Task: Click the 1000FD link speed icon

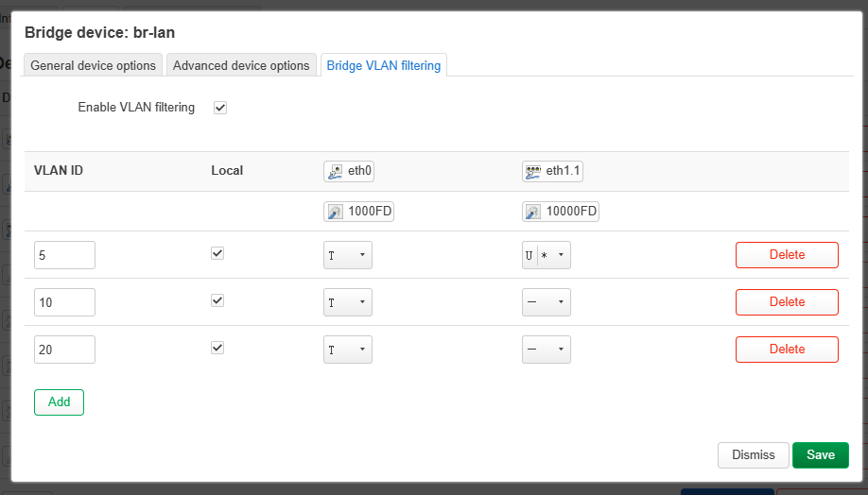Action: pos(335,213)
